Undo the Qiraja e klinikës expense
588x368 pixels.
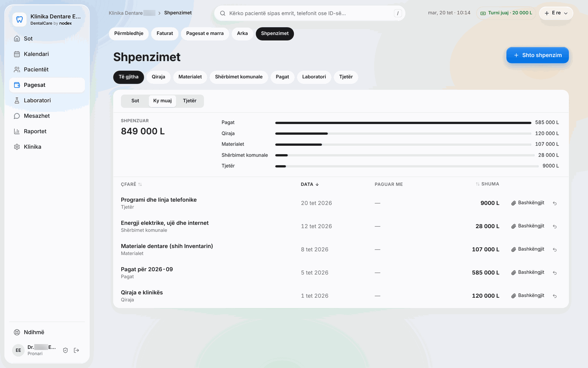pyautogui.click(x=555, y=296)
